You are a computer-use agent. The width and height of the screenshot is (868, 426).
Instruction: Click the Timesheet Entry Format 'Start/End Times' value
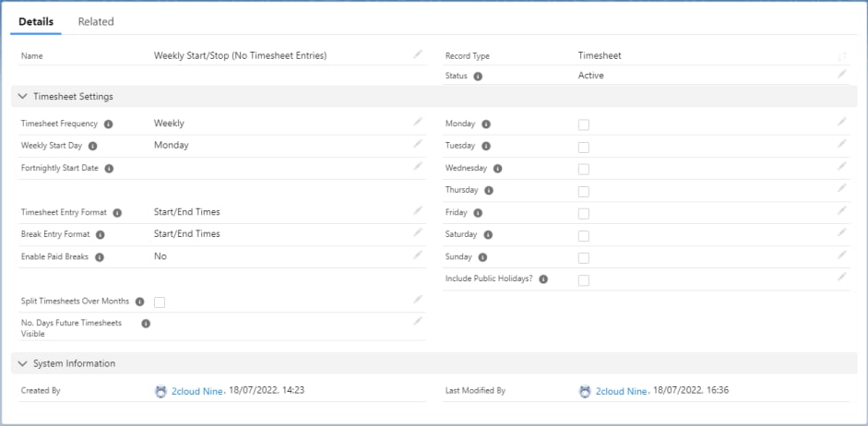186,211
